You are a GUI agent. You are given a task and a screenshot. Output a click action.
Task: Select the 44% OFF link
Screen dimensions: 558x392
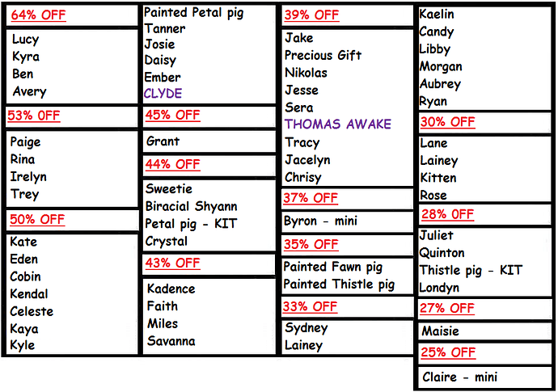[171, 164]
